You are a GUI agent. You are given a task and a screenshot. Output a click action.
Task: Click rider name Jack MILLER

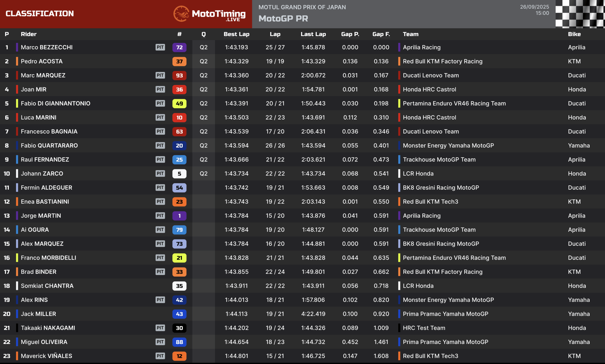[39, 314]
